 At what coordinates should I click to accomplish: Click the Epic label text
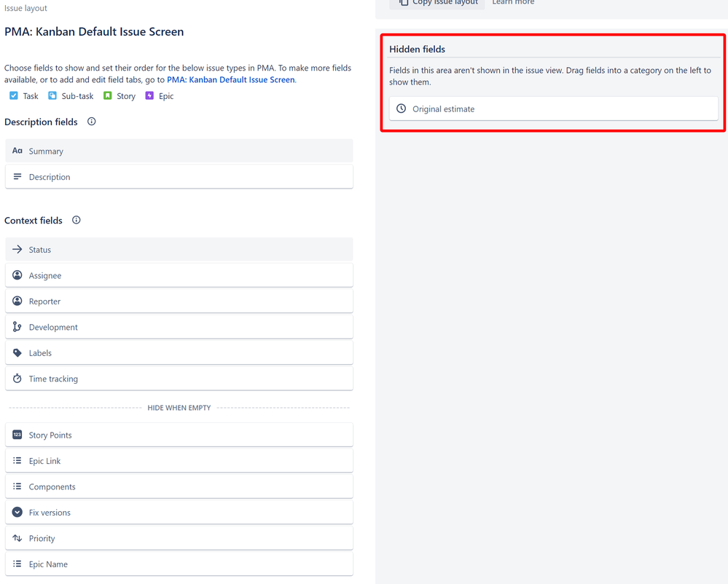click(x=166, y=96)
